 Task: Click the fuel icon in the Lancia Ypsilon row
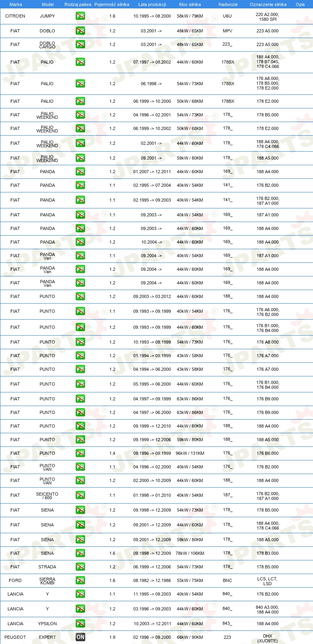click(80, 624)
